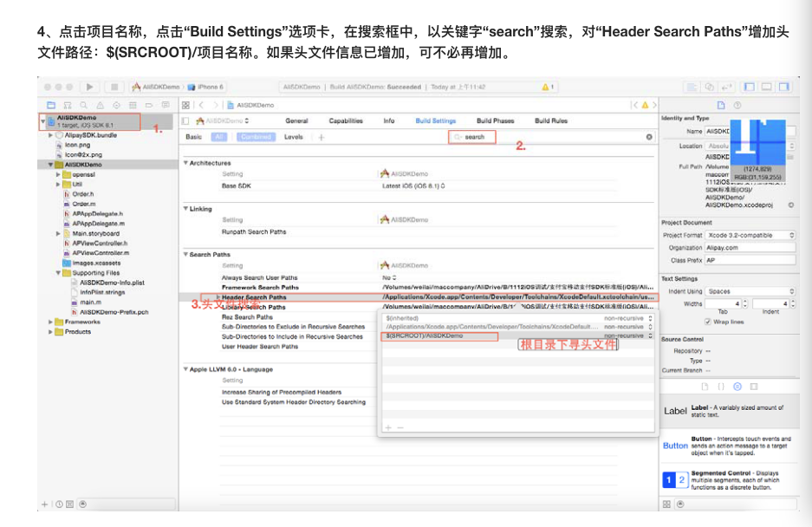Toggle the Utilities pane visibility button

pyautogui.click(x=784, y=87)
